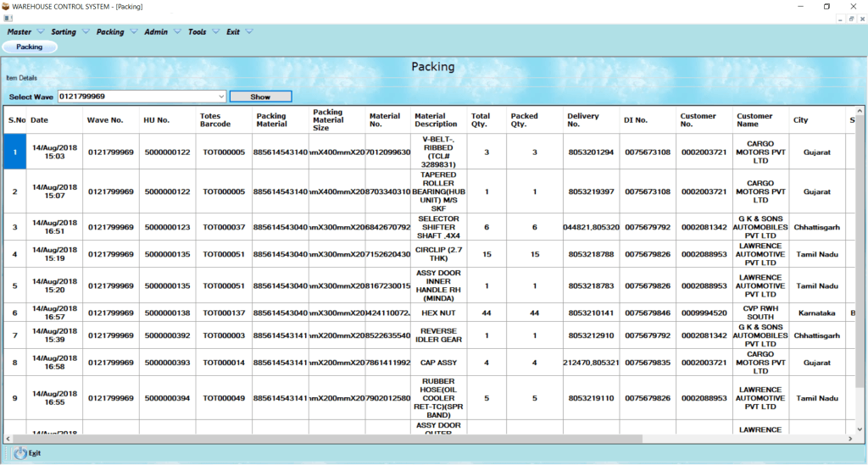Screen dimensions: 868x465
Task: Click the Totes Barcode column header
Action: click(x=224, y=120)
